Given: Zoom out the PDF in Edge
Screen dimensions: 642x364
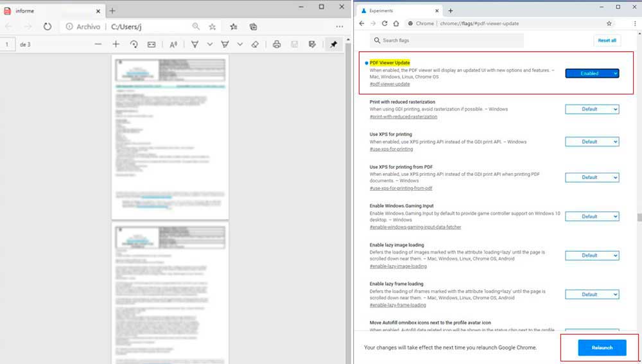Looking at the screenshot, I should [x=98, y=44].
